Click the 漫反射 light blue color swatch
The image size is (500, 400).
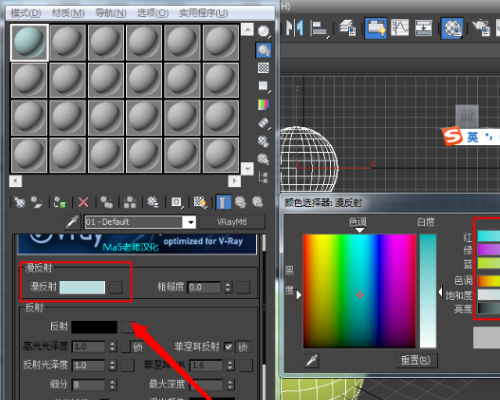click(x=82, y=287)
